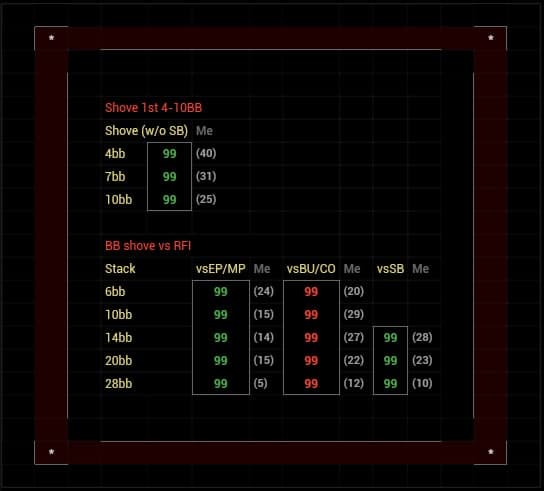
Task: Click the top-right corner star icon
Action: click(x=491, y=37)
